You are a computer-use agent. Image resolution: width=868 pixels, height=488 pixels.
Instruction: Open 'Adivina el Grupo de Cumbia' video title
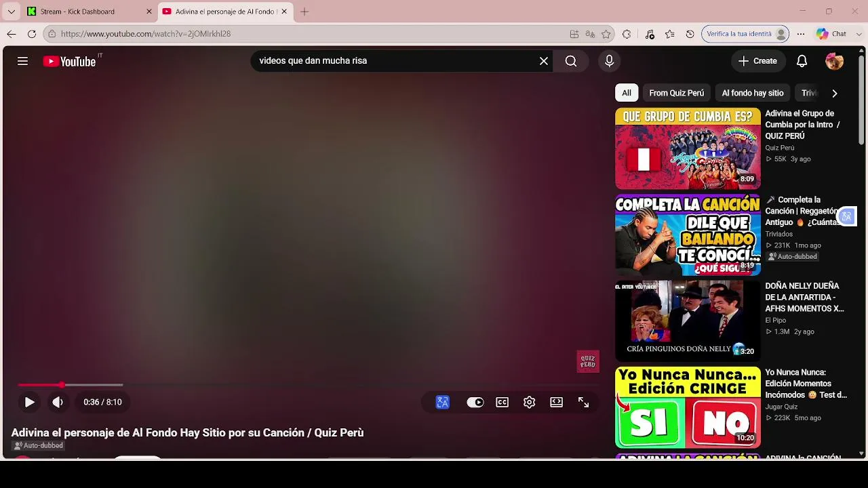(803, 125)
